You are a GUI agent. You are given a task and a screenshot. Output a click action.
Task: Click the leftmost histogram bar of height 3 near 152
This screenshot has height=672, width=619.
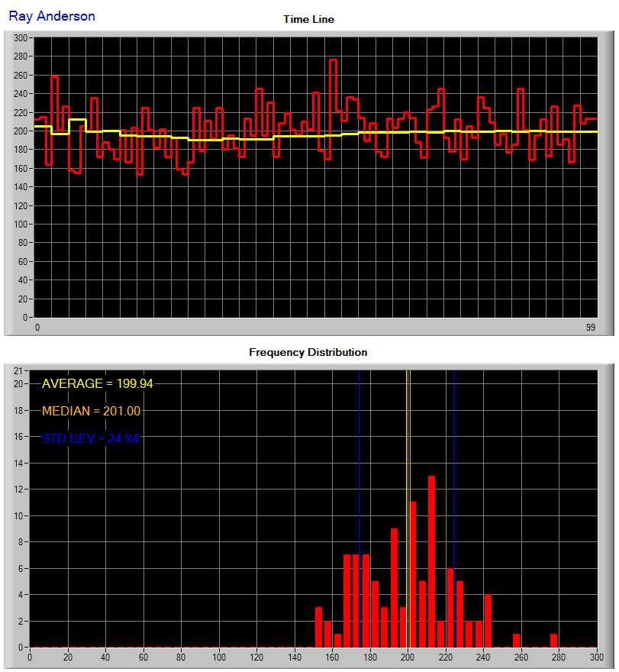pos(319,628)
